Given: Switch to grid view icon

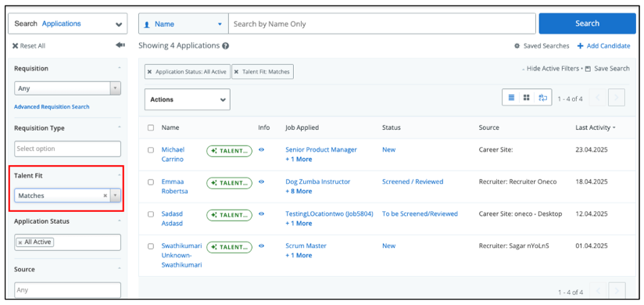Looking at the screenshot, I should click(x=526, y=98).
